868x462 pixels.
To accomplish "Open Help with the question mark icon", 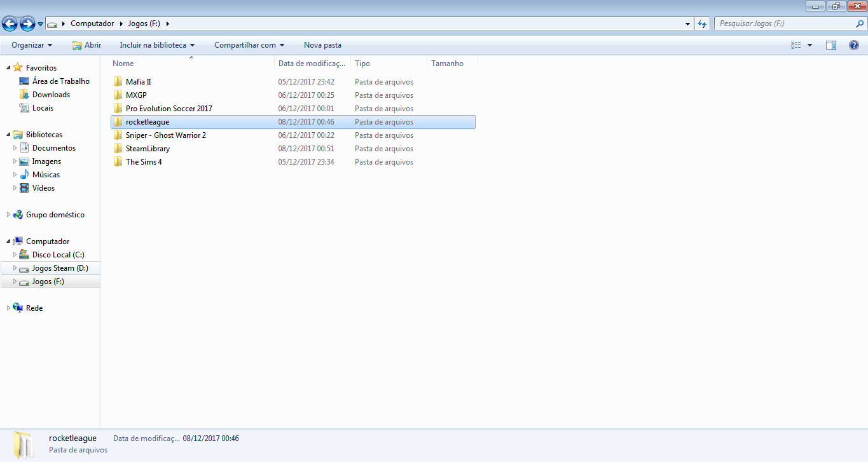I will (854, 45).
